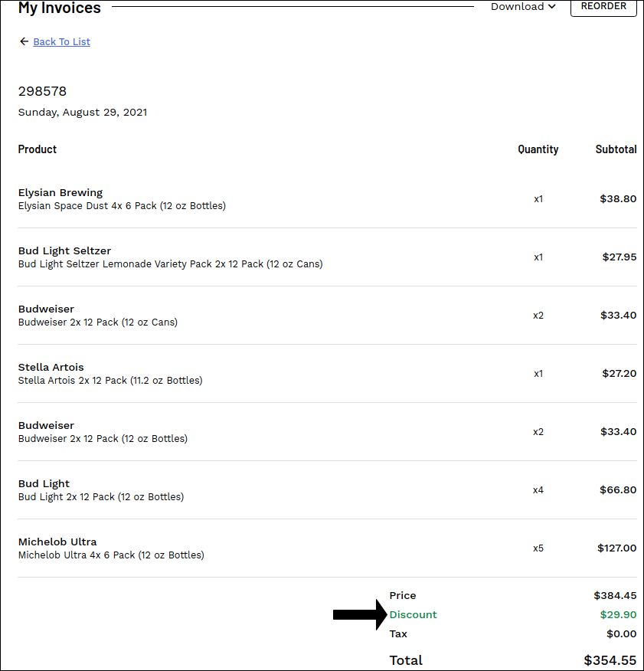Click Budweiser 2x 12 Pack Bottles description
644x671 pixels.
pyautogui.click(x=103, y=439)
